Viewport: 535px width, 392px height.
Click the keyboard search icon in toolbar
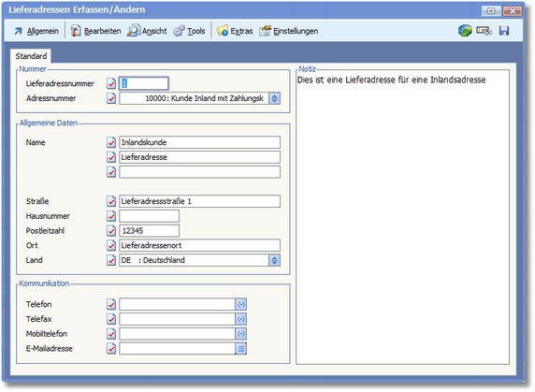484,31
